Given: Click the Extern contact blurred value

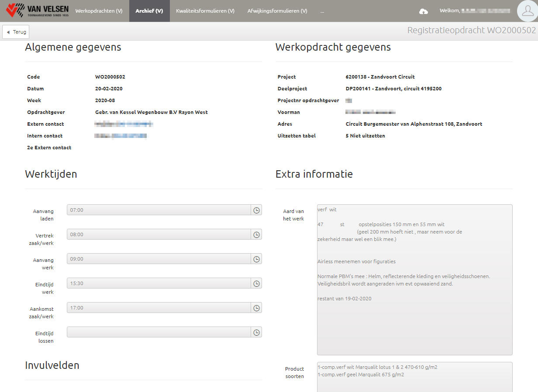Looking at the screenshot, I should click(x=124, y=124).
